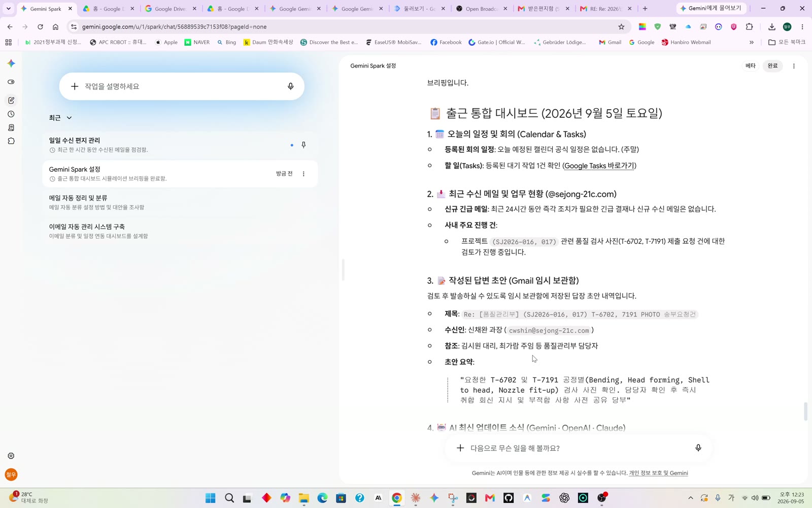The width and height of the screenshot is (812, 508).
Task: Click the microphone in task description box
Action: (x=291, y=86)
